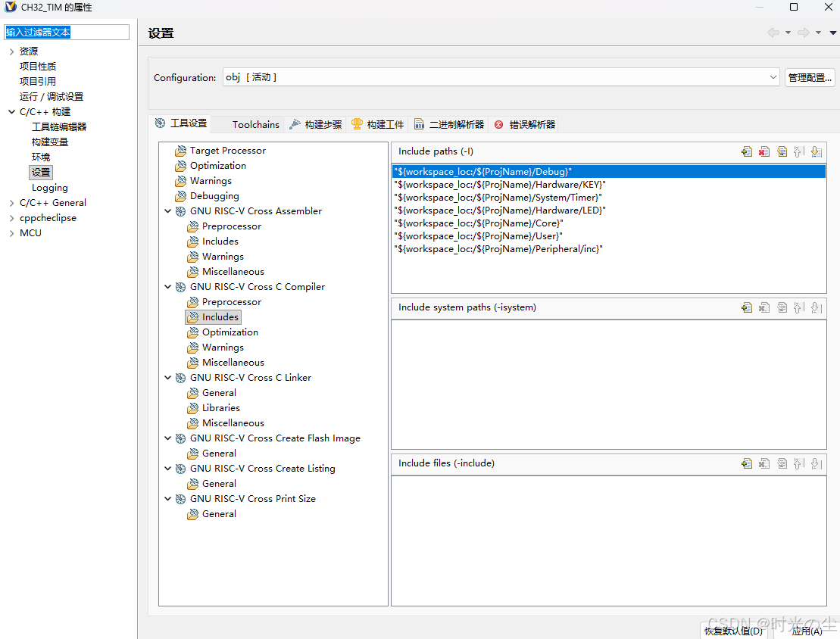Collapse GNU RISC-V Cross Create Flash Image node
Screen dimensions: 840x639
click(x=167, y=438)
